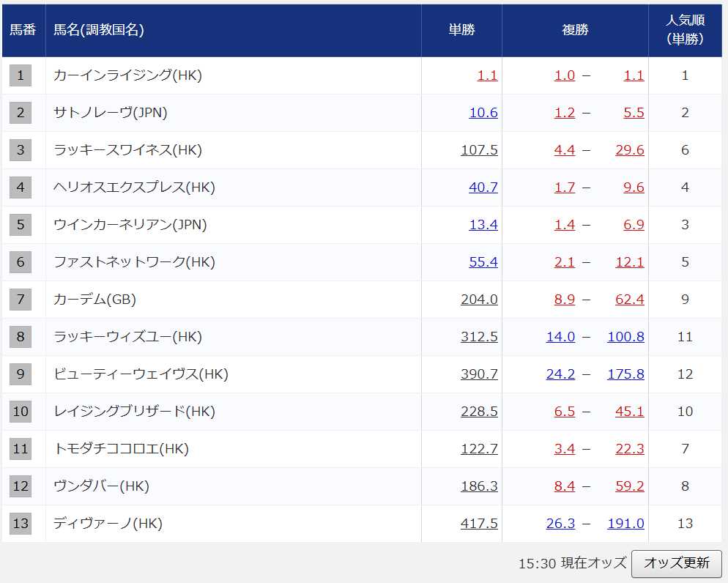Select place odds high 191.0 for ディヴァーノ
Screen dimensions: 728x583
point(626,524)
